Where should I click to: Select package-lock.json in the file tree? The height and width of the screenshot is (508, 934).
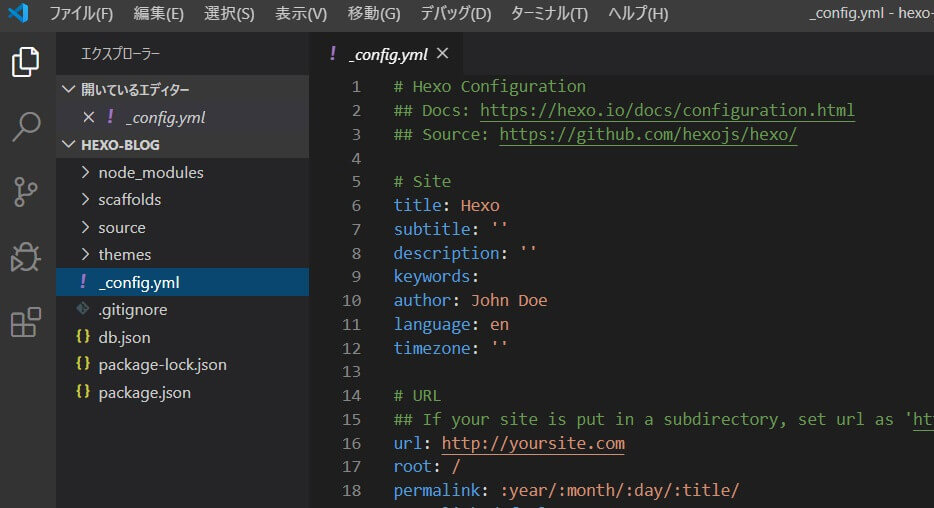(x=182, y=364)
